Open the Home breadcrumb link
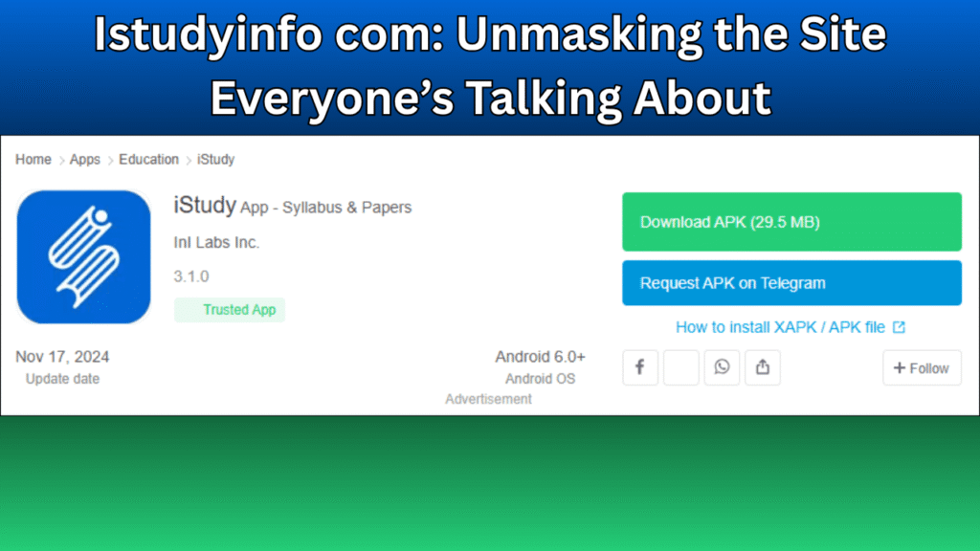 pyautogui.click(x=33, y=160)
